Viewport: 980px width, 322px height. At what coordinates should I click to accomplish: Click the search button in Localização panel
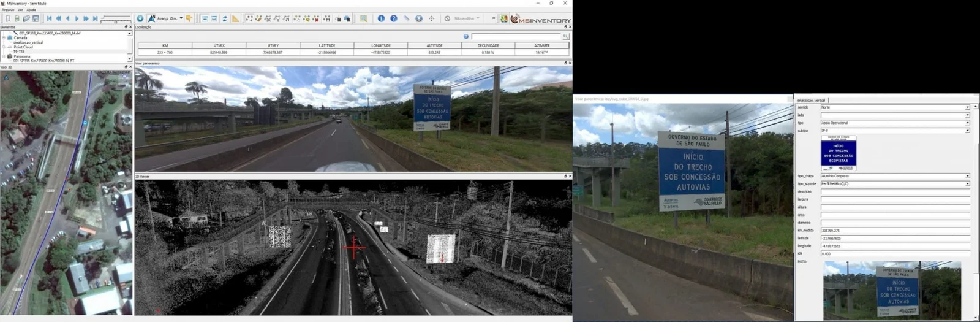pyautogui.click(x=565, y=37)
